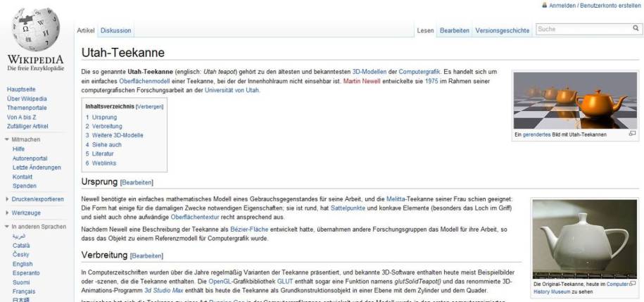
Task: Open Von A bis Z link
Action: click(21, 117)
